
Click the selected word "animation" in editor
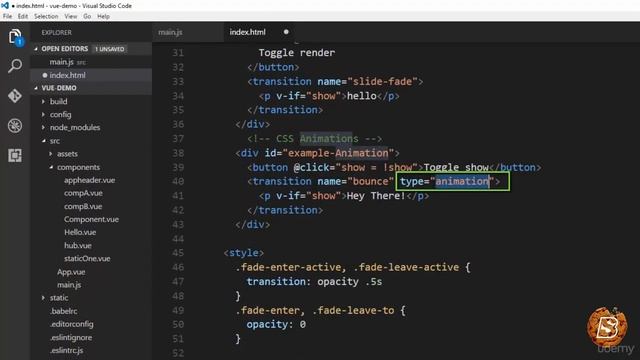coord(462,181)
